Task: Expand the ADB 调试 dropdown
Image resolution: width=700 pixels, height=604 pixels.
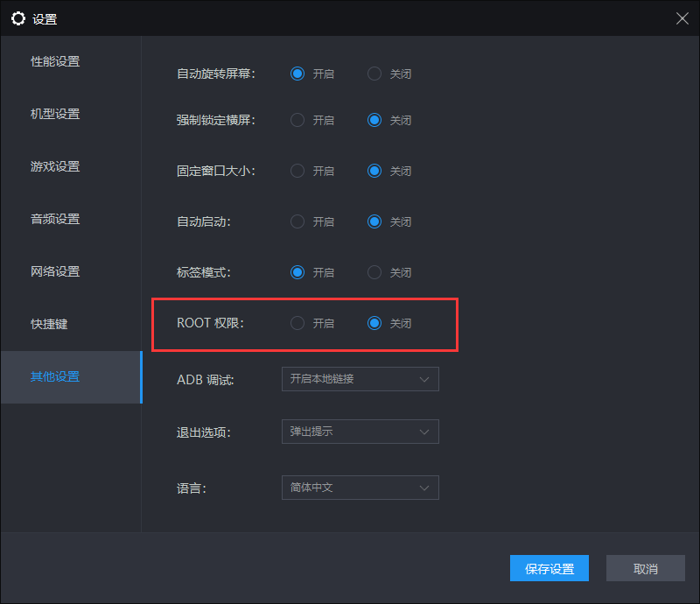Action: [360, 379]
